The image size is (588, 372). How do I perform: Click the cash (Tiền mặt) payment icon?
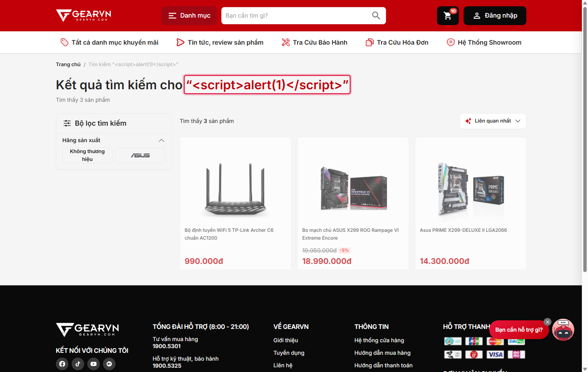tap(453, 355)
